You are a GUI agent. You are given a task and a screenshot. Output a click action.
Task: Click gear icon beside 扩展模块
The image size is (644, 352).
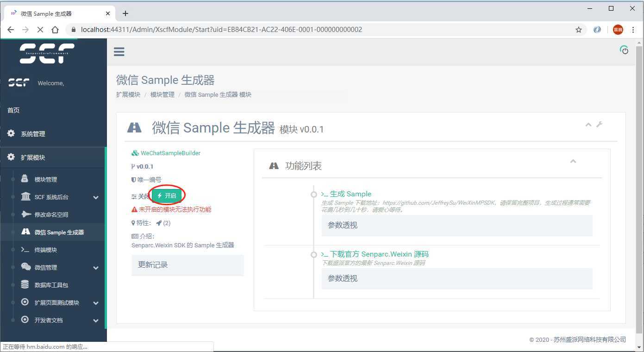pos(11,157)
